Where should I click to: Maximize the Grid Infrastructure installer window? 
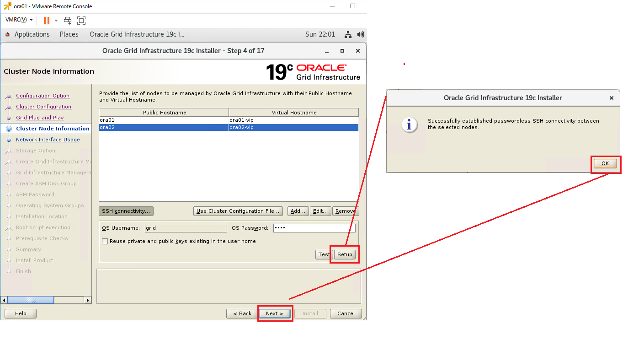(x=342, y=51)
